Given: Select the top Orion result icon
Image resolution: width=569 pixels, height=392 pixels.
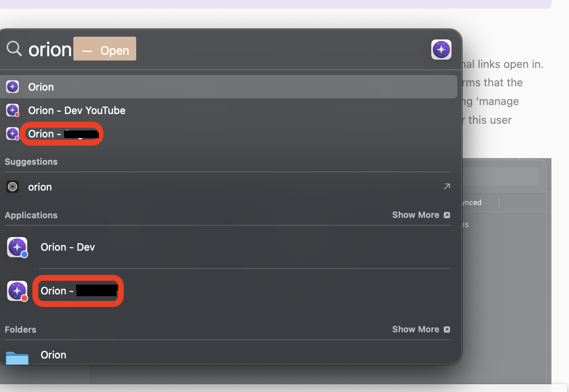Looking at the screenshot, I should [x=12, y=87].
